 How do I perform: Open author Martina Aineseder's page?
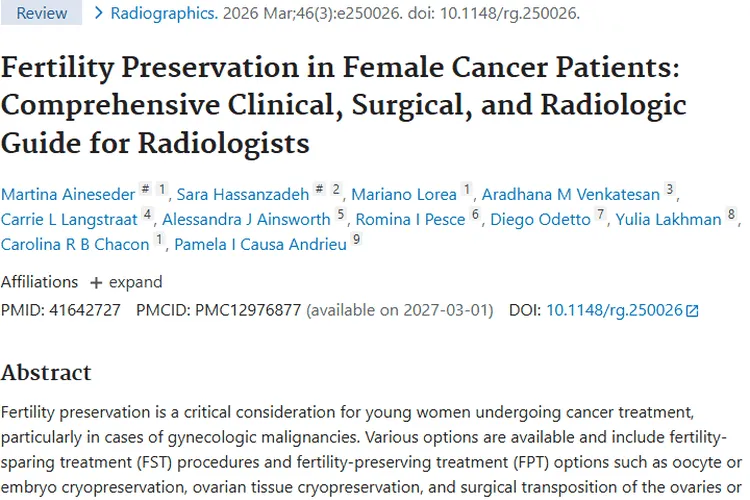pyautogui.click(x=69, y=194)
